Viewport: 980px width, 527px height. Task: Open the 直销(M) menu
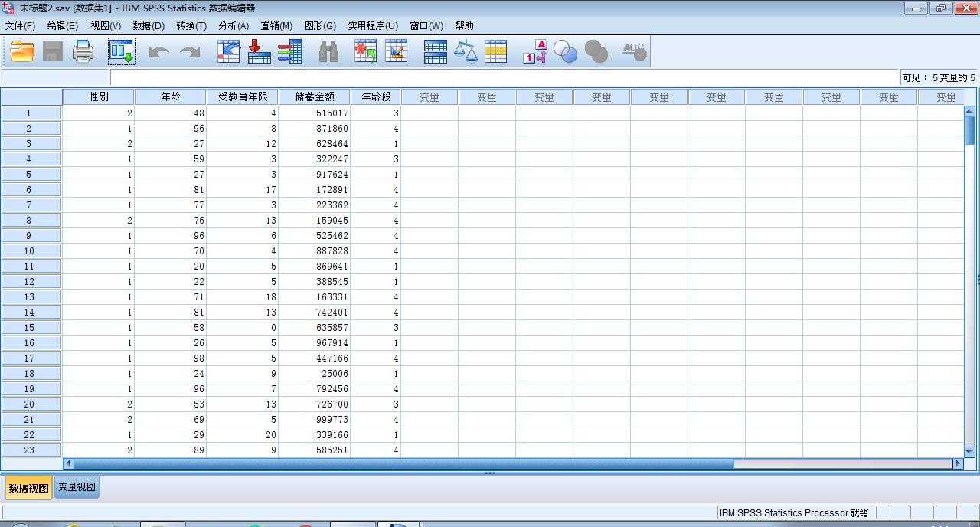pos(276,25)
